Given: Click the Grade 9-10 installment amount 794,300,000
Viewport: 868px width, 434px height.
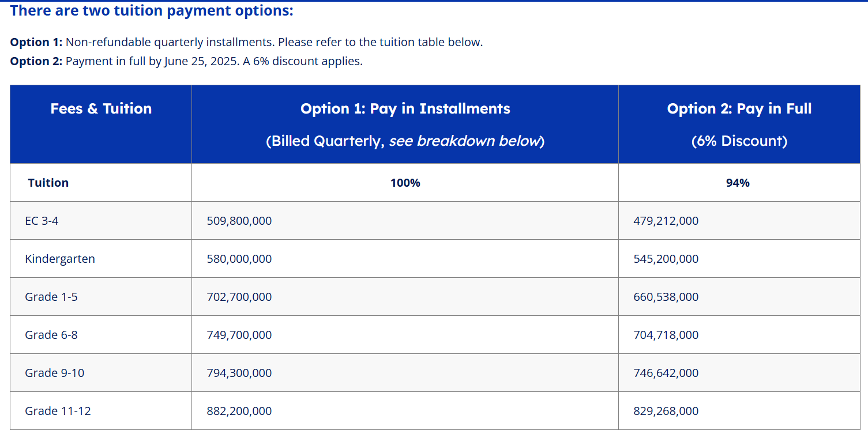Looking at the screenshot, I should (x=239, y=373).
